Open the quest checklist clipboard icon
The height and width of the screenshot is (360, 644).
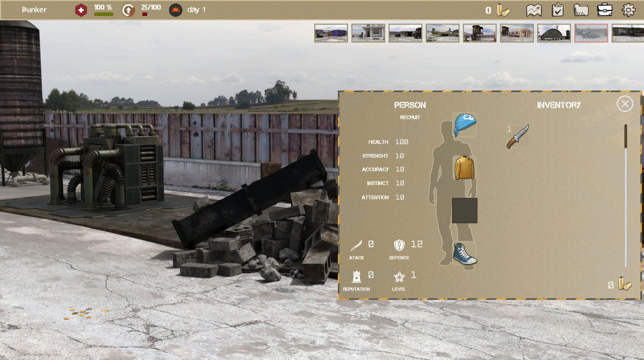point(558,10)
